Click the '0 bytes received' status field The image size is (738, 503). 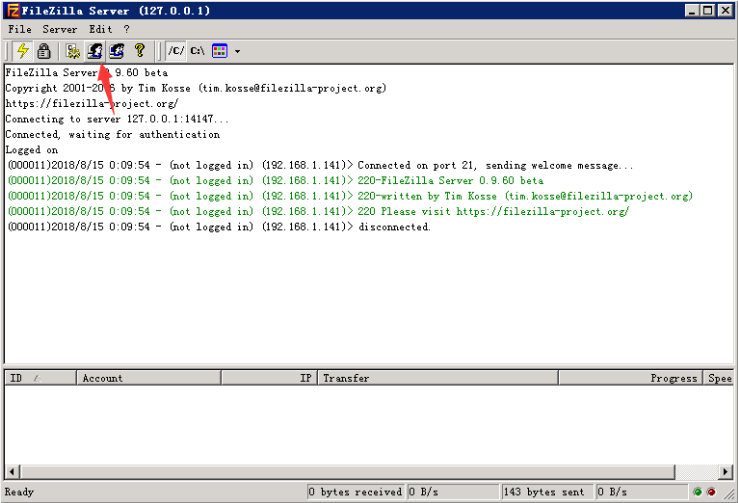[355, 492]
